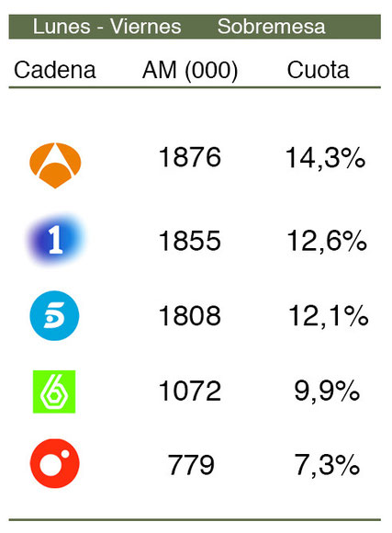This screenshot has height=533, width=392.
Task: Select the 12,1% share value
Action: [x=328, y=316]
